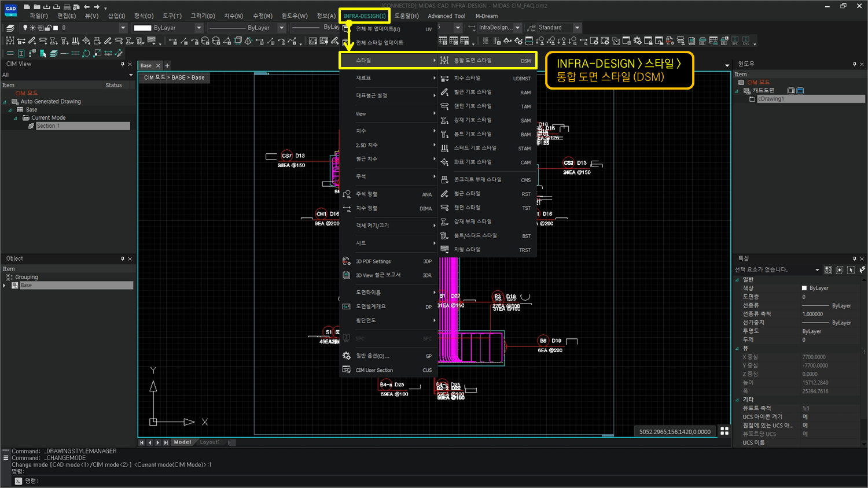The height and width of the screenshot is (488, 868).
Task: Click the blue viewport icon beside 캐드도면
Action: 800,90
